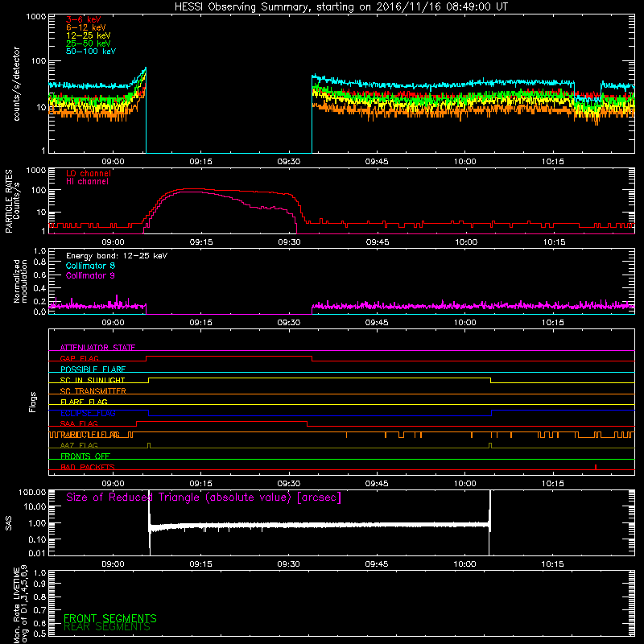Click the 'Size of Reduced Triangle' caption

point(204,497)
